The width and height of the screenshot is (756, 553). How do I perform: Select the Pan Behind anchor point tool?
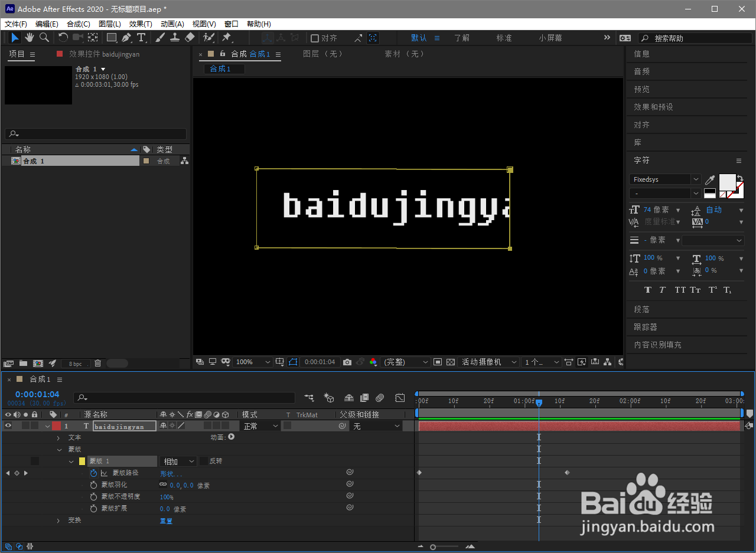pyautogui.click(x=93, y=38)
